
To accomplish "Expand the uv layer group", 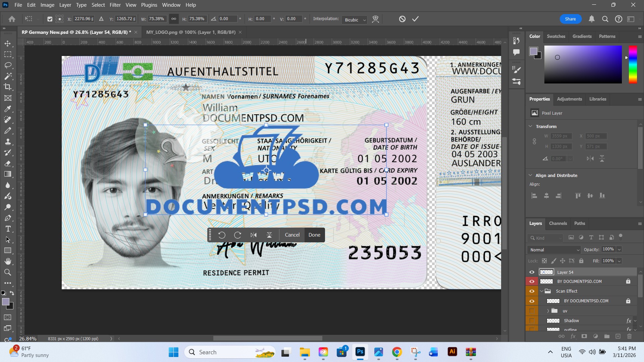I will pos(548,311).
